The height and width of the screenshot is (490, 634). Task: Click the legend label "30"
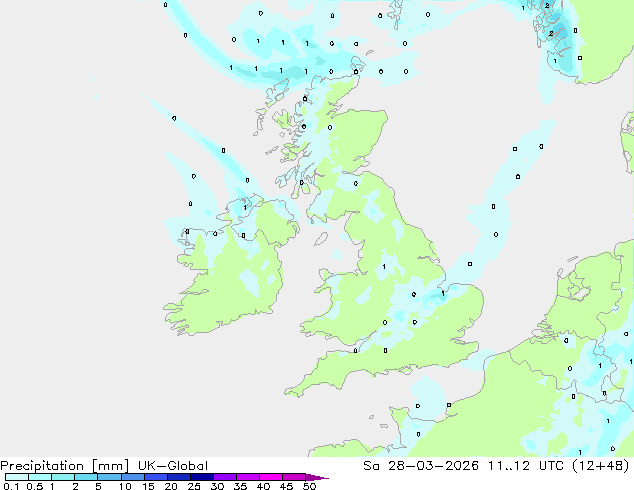pyautogui.click(x=217, y=486)
